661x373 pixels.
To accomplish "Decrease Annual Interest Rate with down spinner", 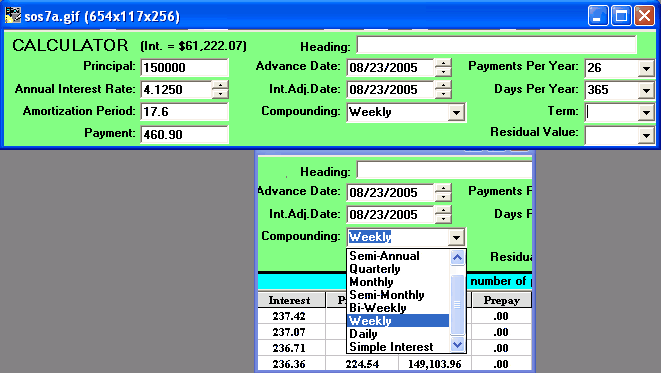I will 220,94.
